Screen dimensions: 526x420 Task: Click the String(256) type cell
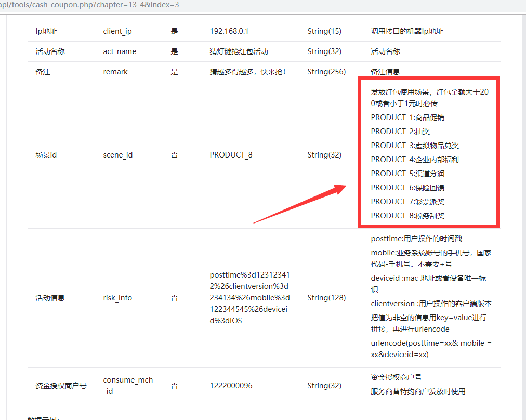(x=326, y=72)
